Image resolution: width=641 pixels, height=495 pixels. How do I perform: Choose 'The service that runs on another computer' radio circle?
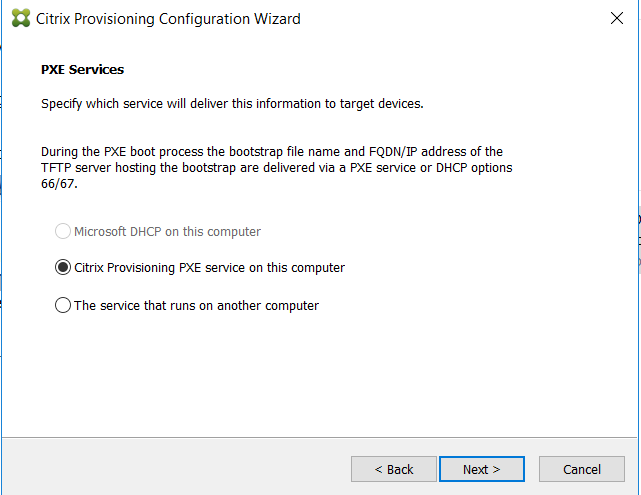point(63,305)
